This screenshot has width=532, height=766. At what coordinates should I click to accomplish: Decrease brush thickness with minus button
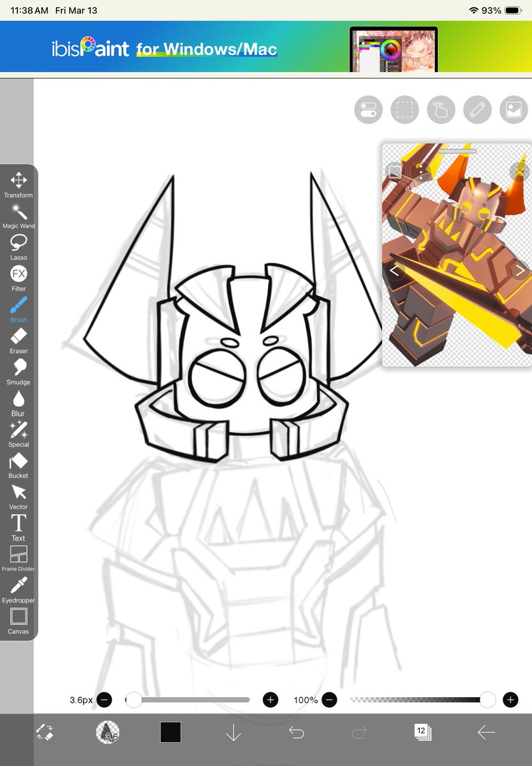point(104,700)
